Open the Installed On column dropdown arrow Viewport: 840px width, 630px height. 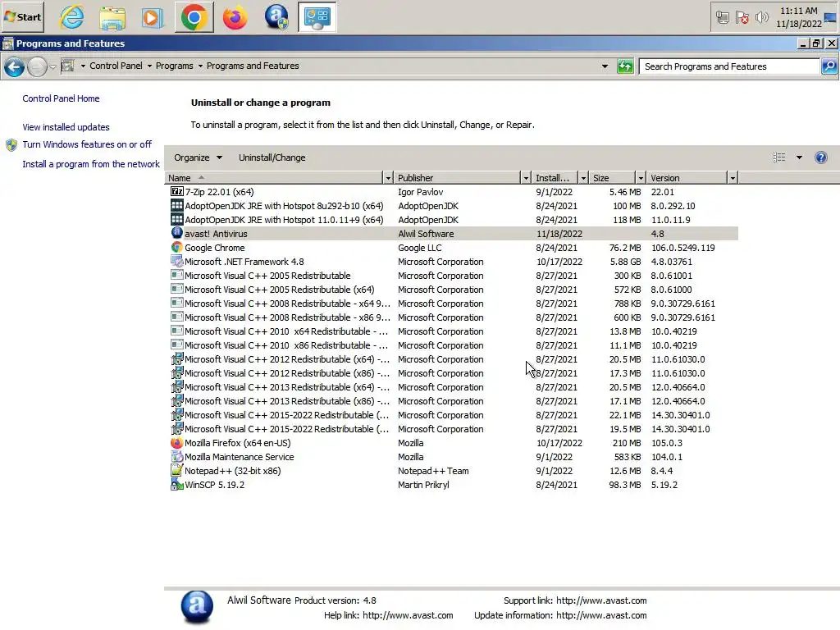click(x=583, y=178)
